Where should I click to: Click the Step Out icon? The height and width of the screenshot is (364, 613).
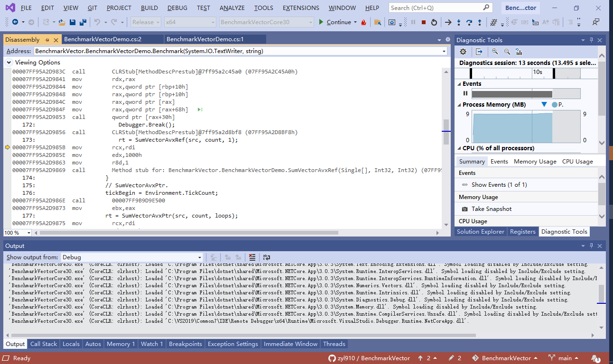click(480, 22)
